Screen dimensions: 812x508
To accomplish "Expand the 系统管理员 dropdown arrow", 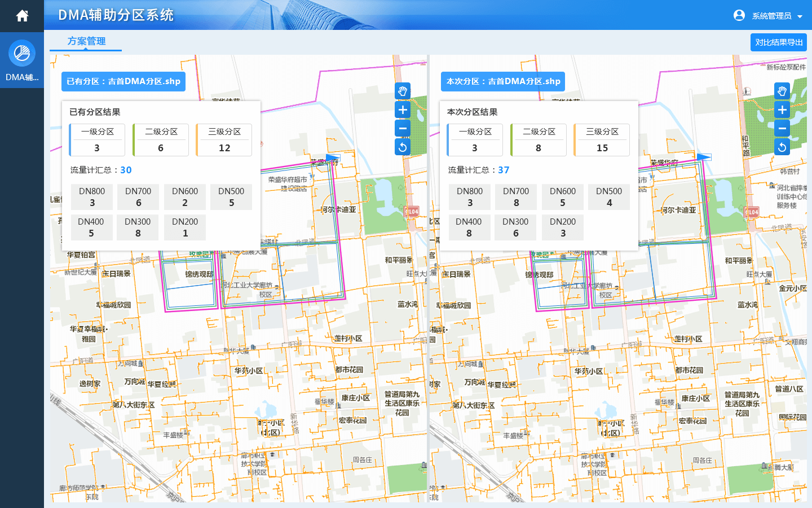I will pos(800,16).
